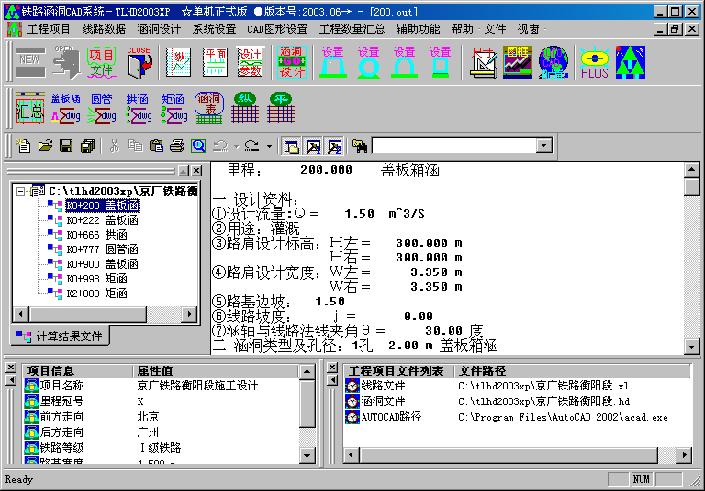Viewport: 705px width, 491px height.
Task: Click the CLOSE project door icon
Action: point(138,62)
